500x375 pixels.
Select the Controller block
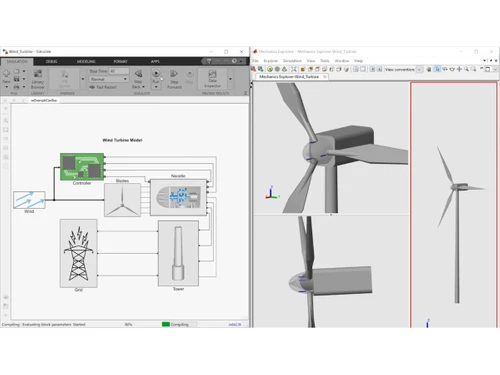coord(82,167)
